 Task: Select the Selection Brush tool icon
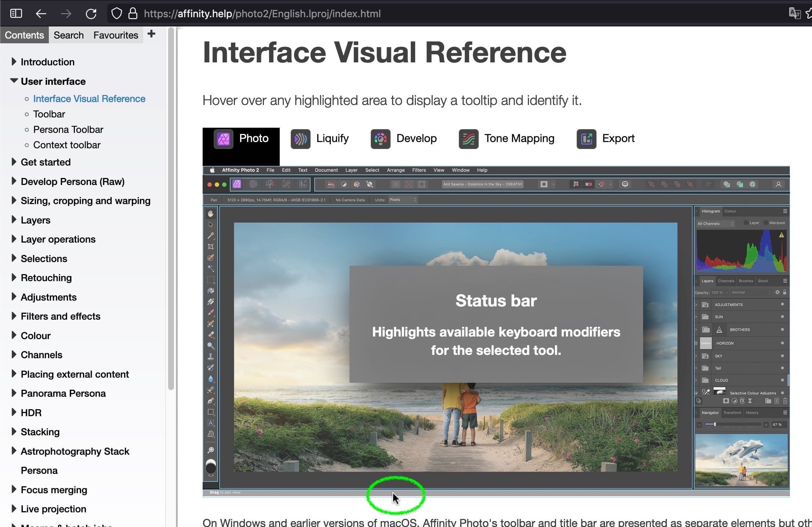tap(211, 258)
